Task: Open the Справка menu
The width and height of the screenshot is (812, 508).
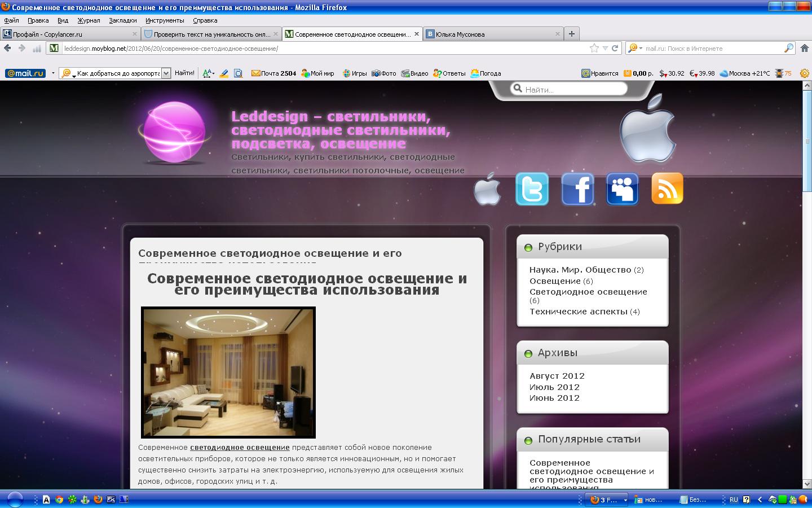Action: tap(205, 20)
